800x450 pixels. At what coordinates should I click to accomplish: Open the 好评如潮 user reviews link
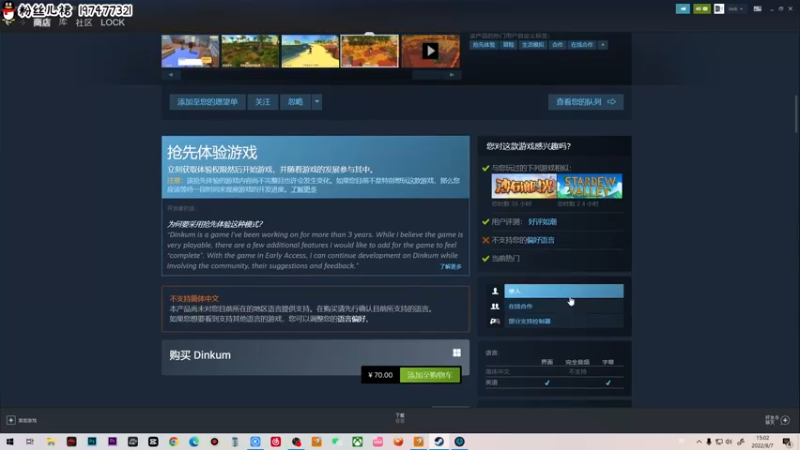coord(542,222)
